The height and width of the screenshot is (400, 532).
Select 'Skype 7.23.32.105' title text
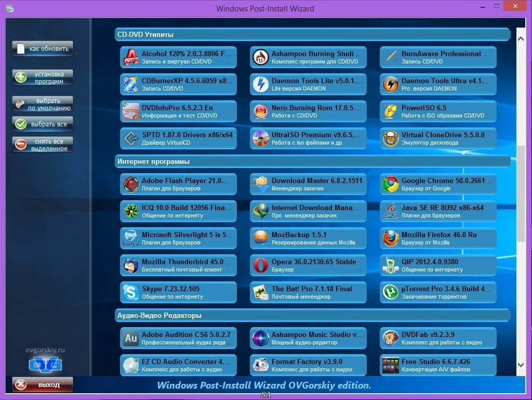click(x=170, y=289)
